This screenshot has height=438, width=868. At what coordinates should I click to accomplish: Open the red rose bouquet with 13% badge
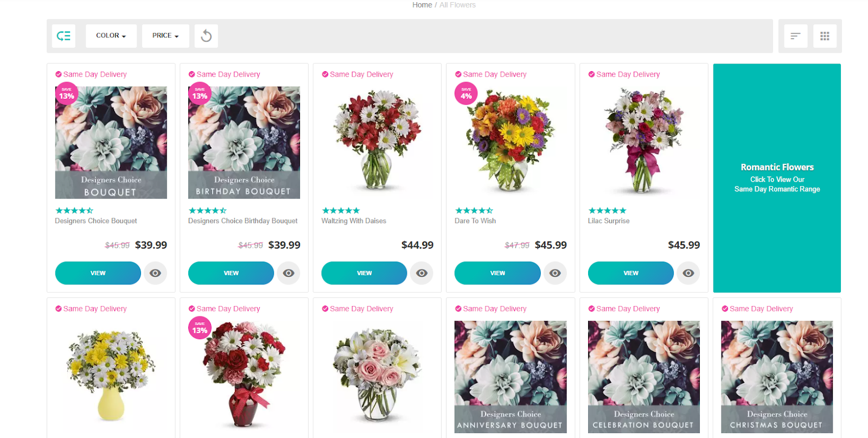244,377
